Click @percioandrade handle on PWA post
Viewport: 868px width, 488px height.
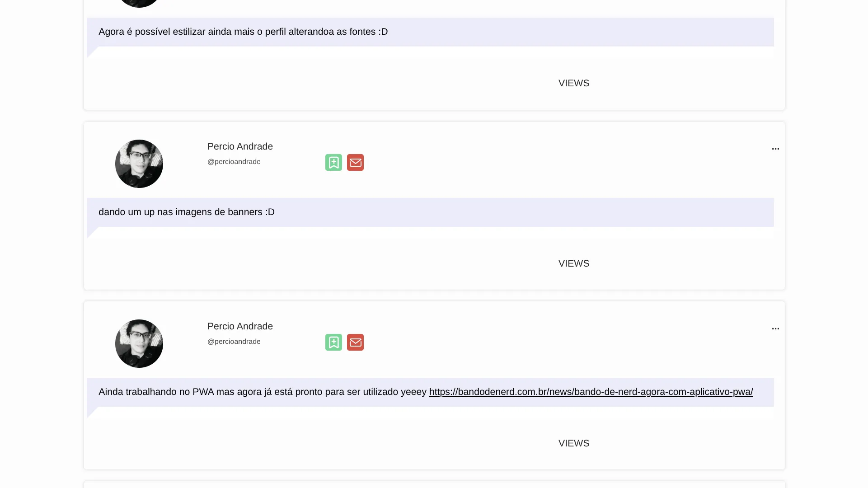pos(234,342)
